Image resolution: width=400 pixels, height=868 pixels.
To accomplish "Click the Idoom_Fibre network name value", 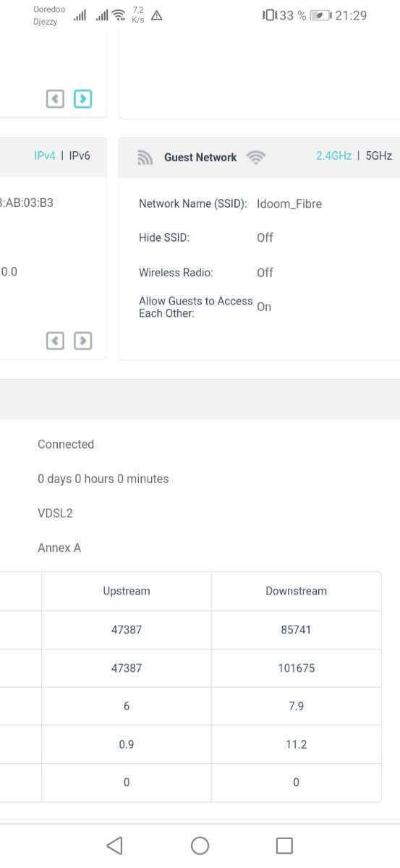I will click(289, 204).
